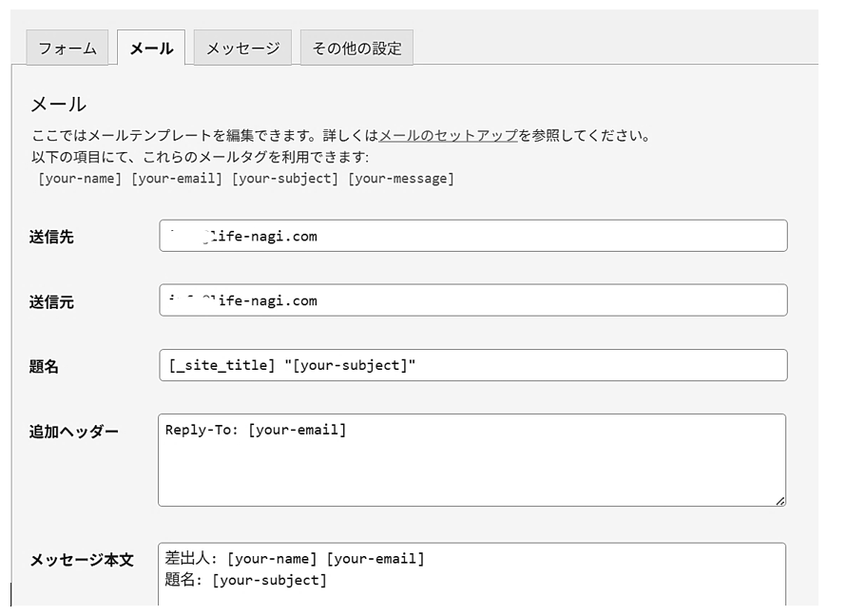The image size is (847, 616).
Task: Switch to the フォーム tab
Action: tap(67, 48)
